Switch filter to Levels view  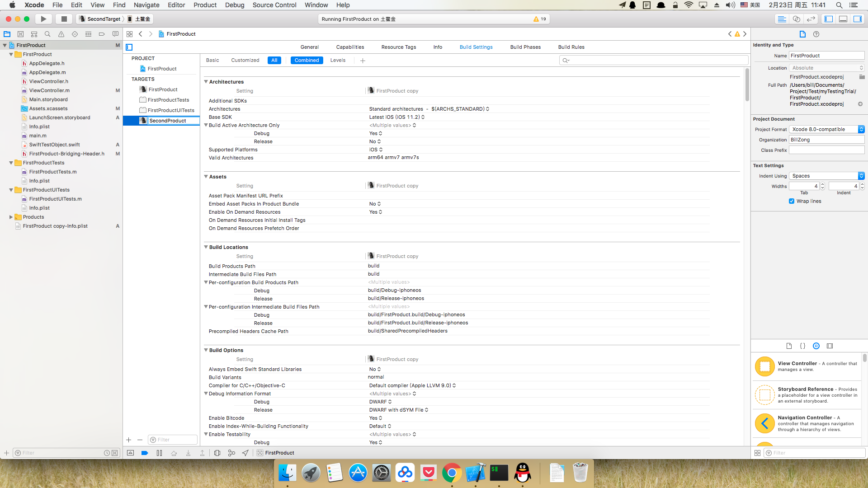point(338,60)
